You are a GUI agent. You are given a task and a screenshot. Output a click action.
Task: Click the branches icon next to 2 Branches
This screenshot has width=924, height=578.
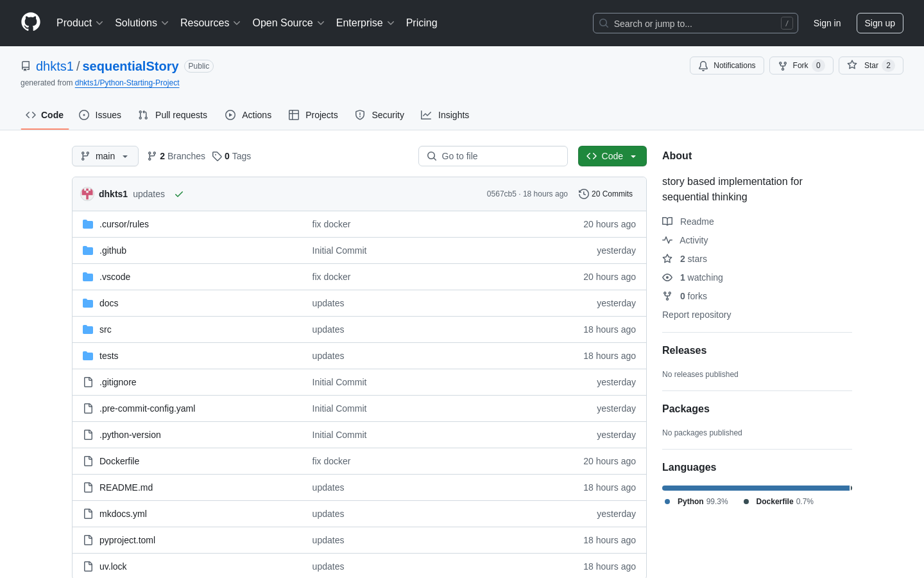pyautogui.click(x=152, y=156)
